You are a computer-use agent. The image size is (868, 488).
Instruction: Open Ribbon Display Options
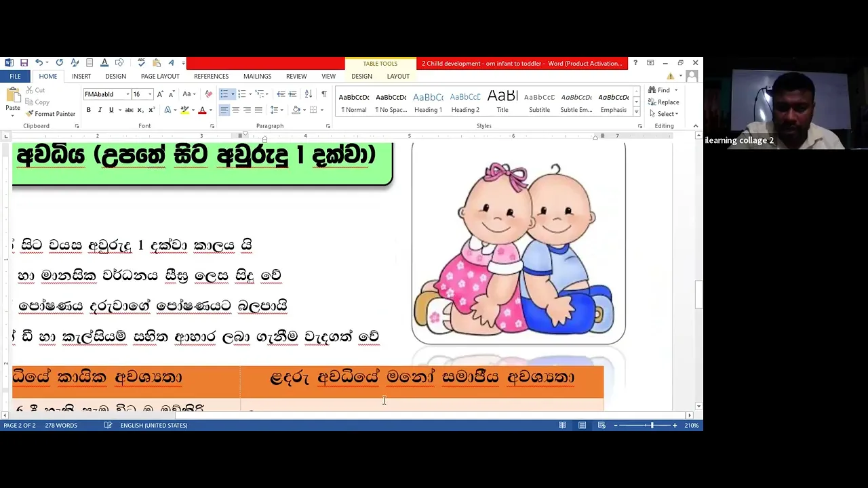coord(650,63)
